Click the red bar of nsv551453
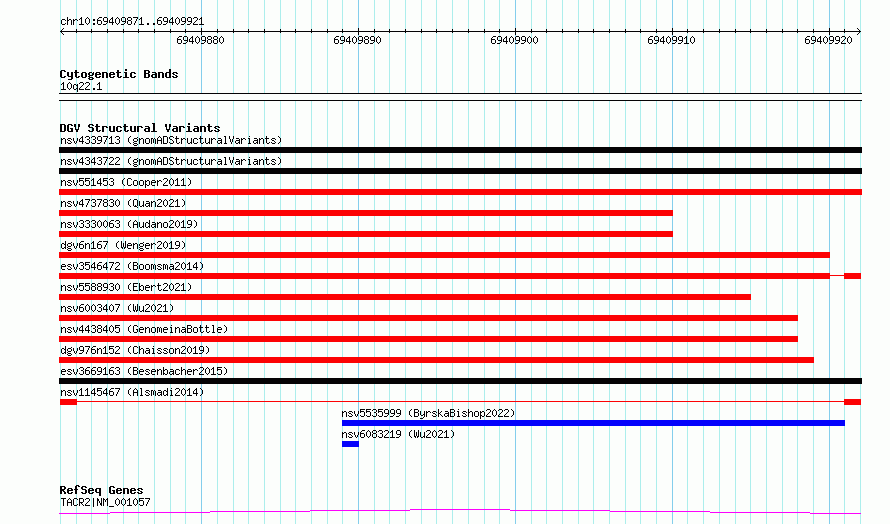 [460, 192]
